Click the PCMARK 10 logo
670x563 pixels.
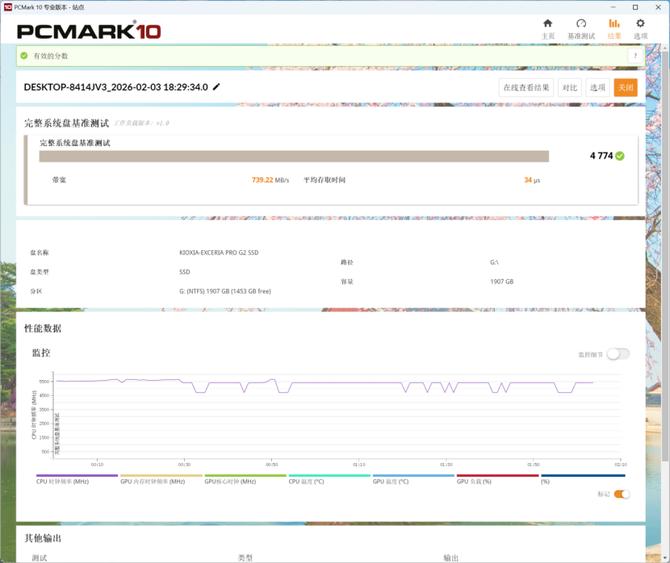coord(89,31)
